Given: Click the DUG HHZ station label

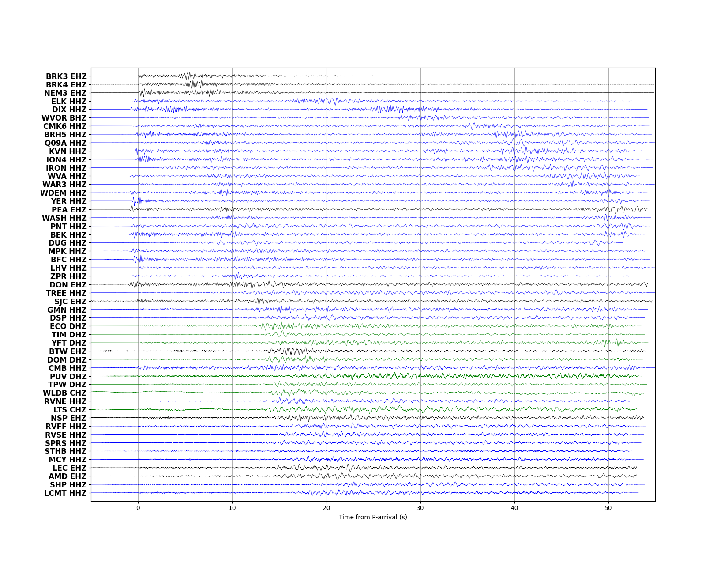Looking at the screenshot, I should pos(68,243).
